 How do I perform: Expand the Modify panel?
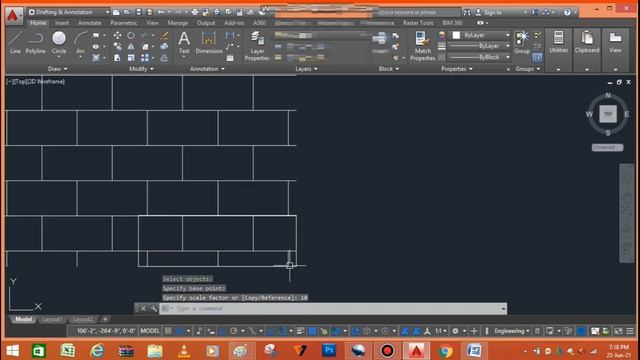click(x=141, y=69)
